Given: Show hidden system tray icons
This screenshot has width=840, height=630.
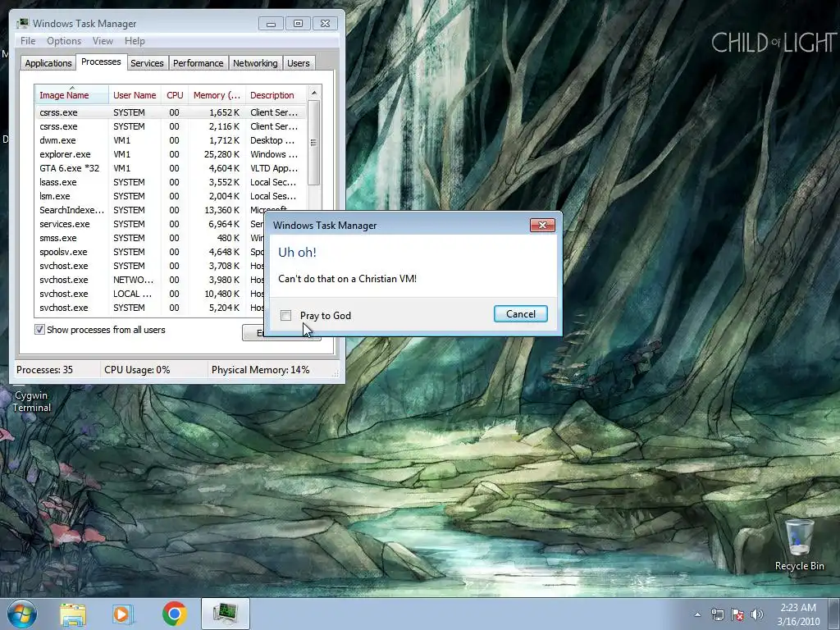Looking at the screenshot, I should 697,614.
